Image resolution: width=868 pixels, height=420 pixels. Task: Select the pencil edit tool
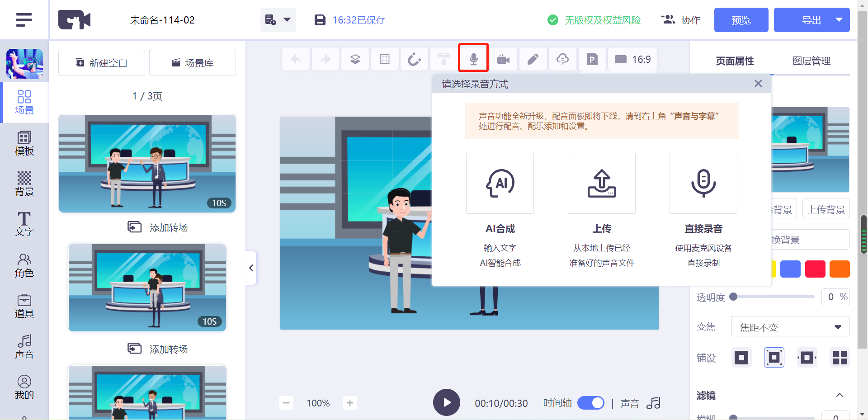coord(533,59)
